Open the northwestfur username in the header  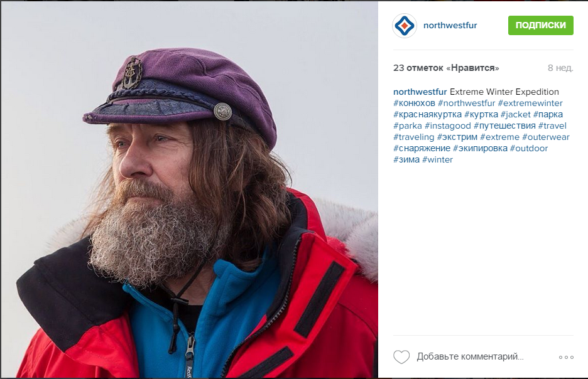pos(450,26)
